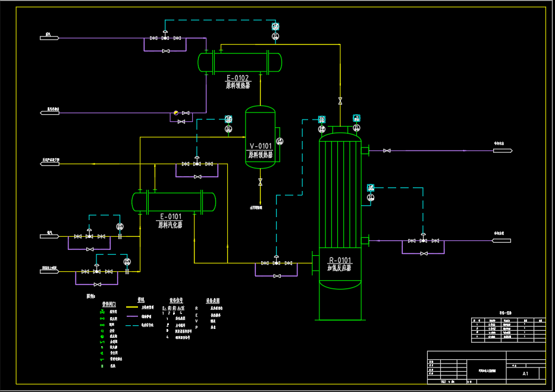The width and height of the screenshot is (555, 392).
Task: Select the steam line control valve symbol
Action: pyautogui.click(x=165, y=36)
